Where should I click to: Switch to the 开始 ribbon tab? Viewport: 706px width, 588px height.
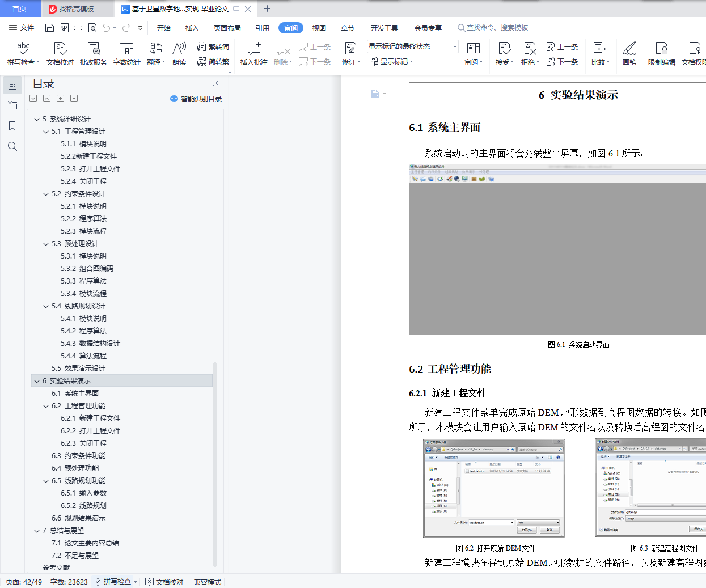coord(164,28)
